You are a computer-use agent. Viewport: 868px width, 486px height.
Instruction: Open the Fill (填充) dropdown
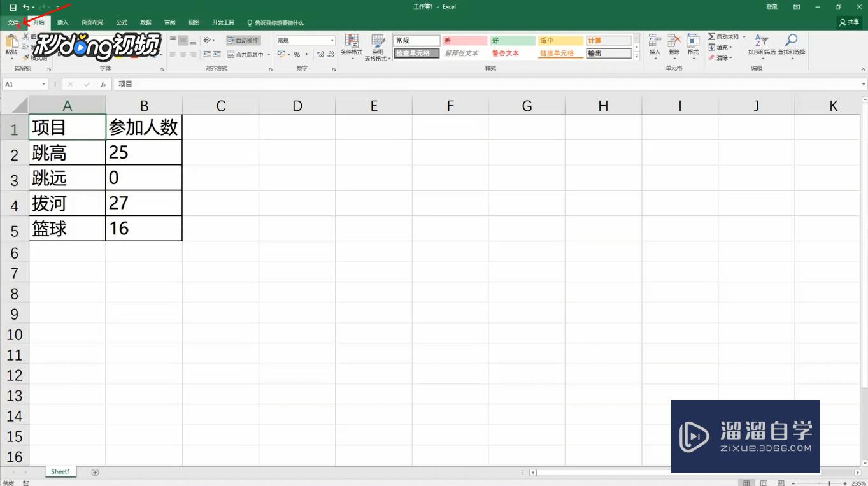[x=721, y=47]
